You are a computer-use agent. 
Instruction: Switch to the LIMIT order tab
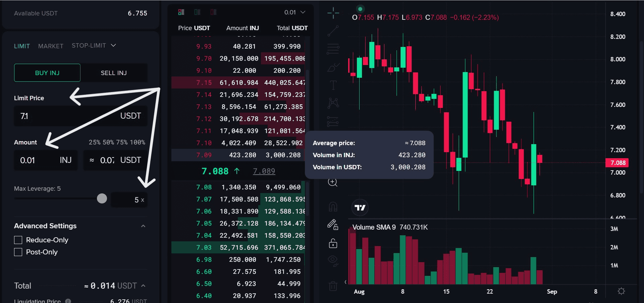[22, 46]
